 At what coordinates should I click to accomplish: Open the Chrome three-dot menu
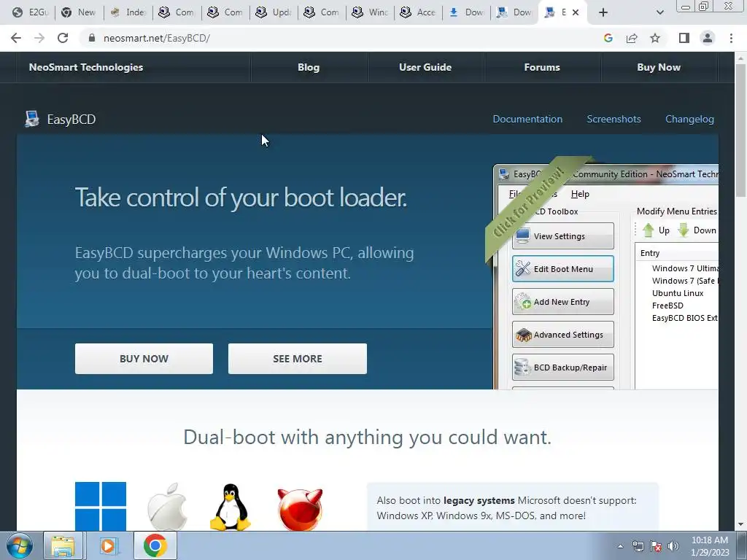click(x=731, y=38)
